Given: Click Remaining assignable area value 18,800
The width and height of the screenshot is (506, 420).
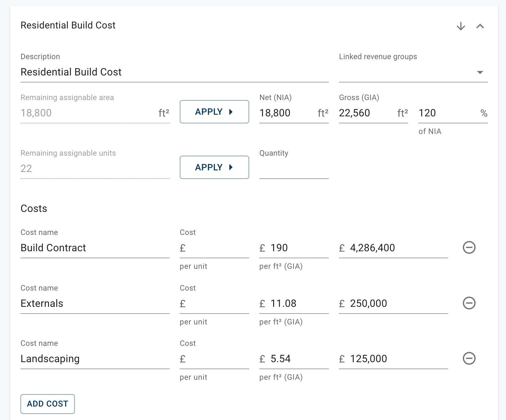Looking at the screenshot, I should [36, 113].
